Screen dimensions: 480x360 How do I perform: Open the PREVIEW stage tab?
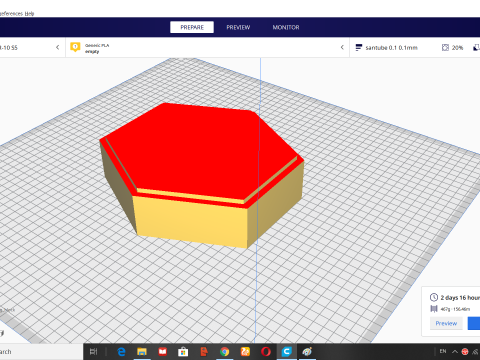coord(238,27)
